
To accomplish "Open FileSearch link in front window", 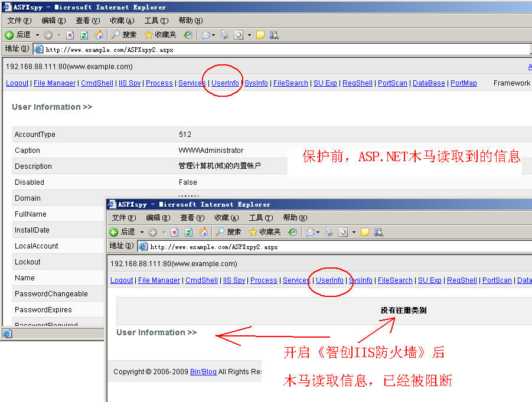I will (x=395, y=280).
